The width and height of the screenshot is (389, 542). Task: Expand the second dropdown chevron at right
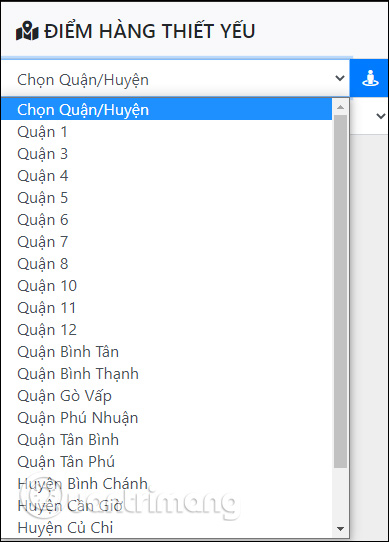click(x=380, y=116)
